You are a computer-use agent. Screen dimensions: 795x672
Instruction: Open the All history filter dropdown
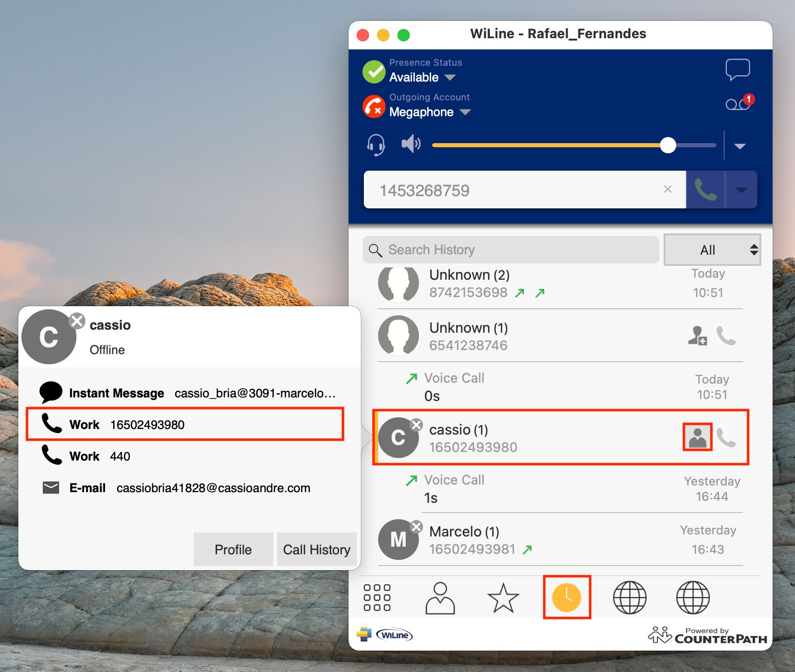(x=712, y=250)
